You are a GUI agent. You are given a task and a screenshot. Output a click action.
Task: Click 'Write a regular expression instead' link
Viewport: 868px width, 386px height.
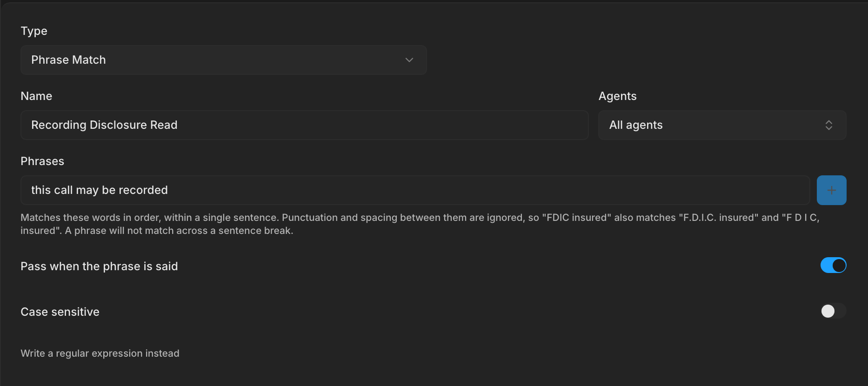[100, 353]
